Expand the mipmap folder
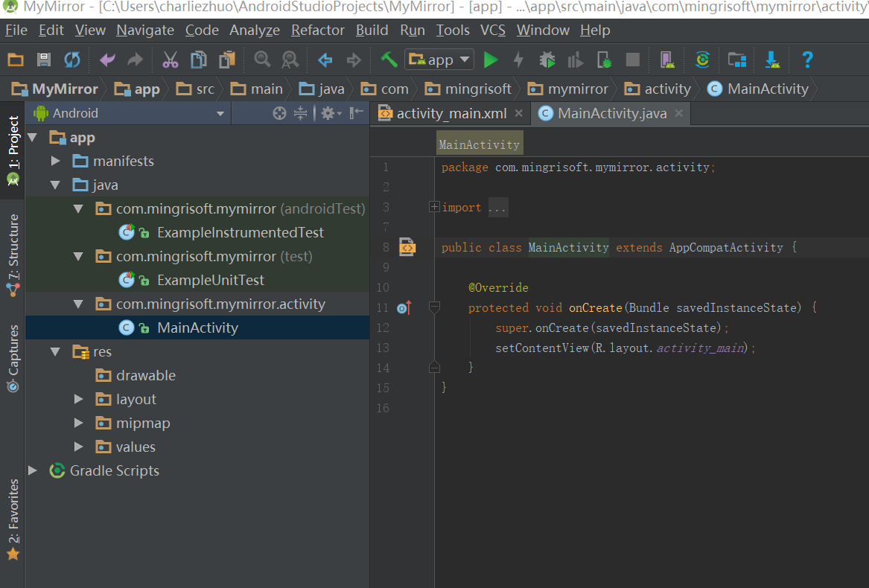This screenshot has width=869, height=588. [79, 423]
